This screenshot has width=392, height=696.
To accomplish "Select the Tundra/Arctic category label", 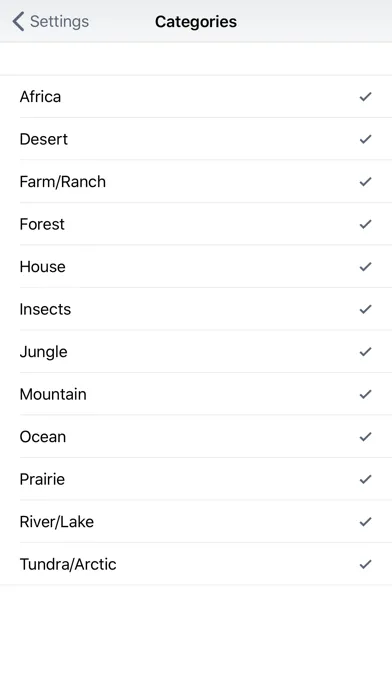I will pos(68,564).
